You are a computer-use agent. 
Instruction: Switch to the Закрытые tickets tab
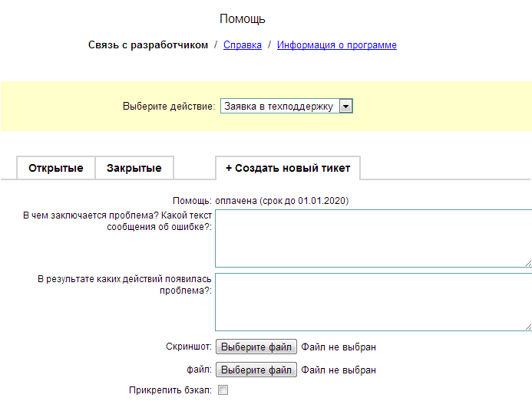pyautogui.click(x=134, y=168)
